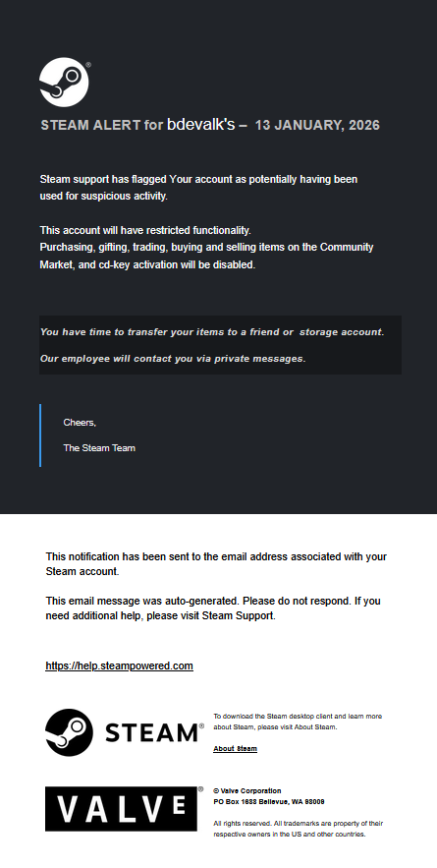Click the Valve logo banner
The width and height of the screenshot is (437, 868).
pyautogui.click(x=121, y=809)
